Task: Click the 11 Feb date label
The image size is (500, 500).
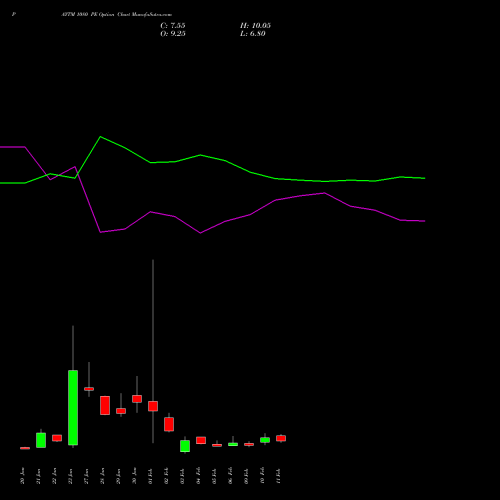Action: (x=278, y=476)
